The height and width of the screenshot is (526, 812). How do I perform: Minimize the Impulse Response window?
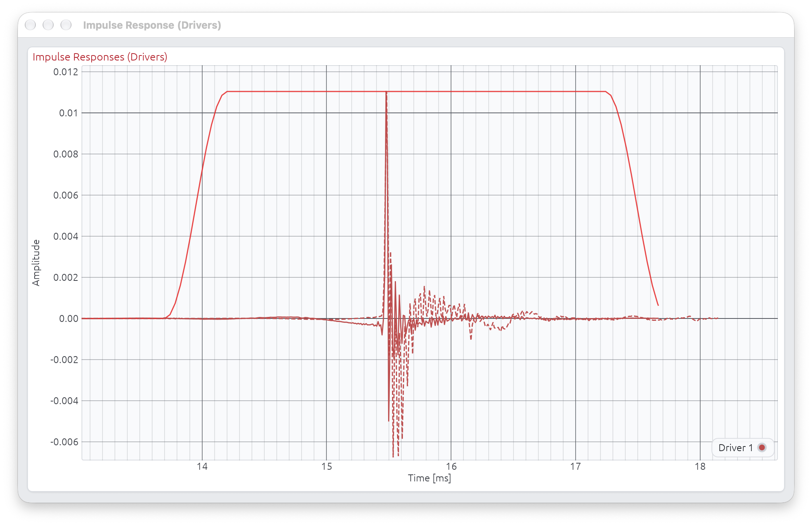tap(48, 25)
